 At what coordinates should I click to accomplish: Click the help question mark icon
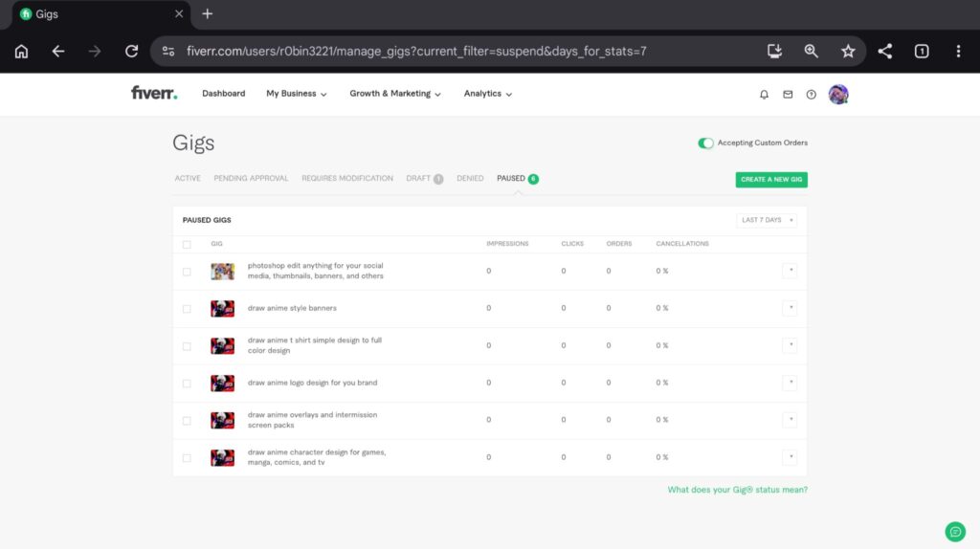coord(811,95)
